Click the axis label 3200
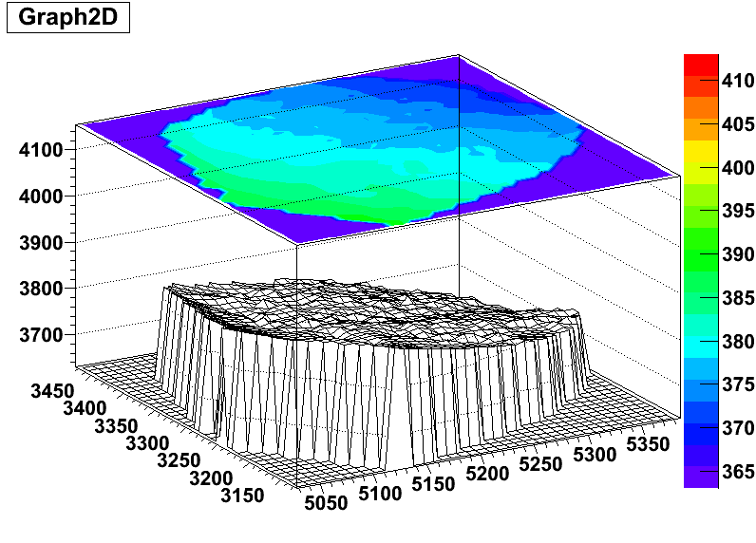Screen dimensions: 756x543 coord(211,478)
